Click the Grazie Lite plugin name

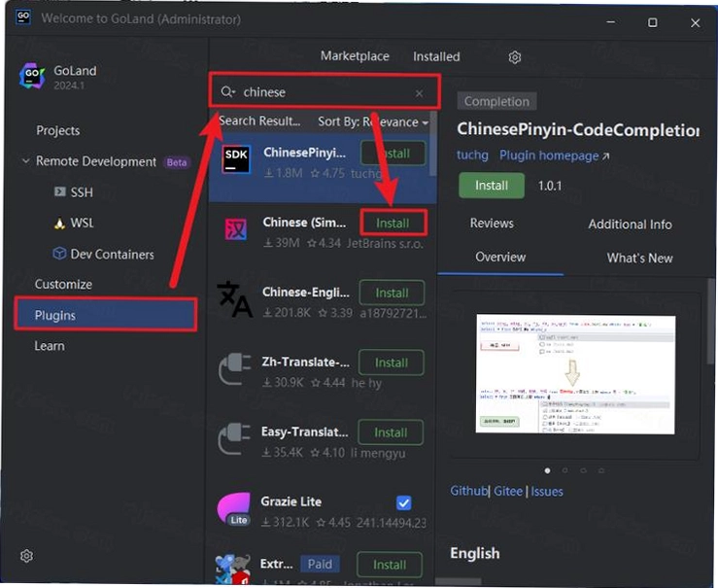click(291, 502)
